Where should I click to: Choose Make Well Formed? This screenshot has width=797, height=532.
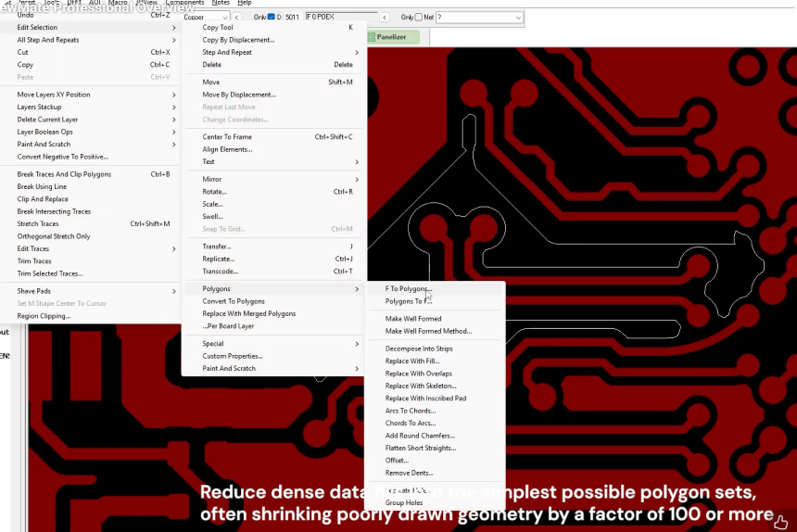coord(435,319)
